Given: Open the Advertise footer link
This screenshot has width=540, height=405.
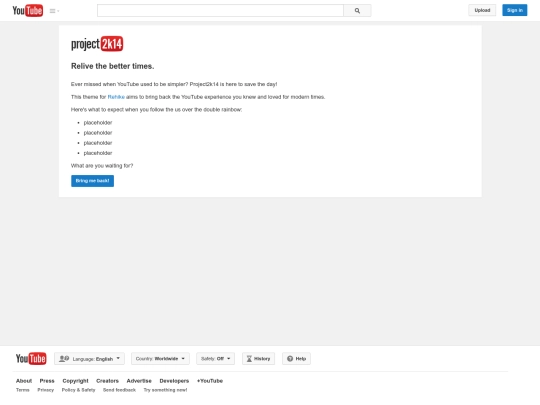Looking at the screenshot, I should [139, 381].
